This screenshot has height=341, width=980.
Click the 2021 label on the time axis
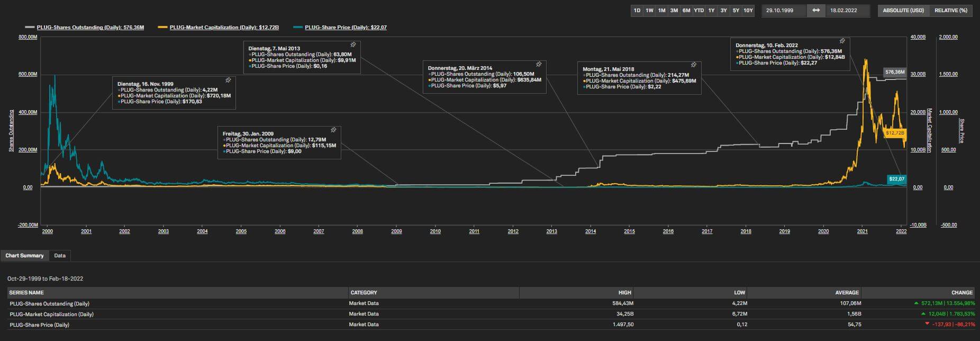pos(863,231)
